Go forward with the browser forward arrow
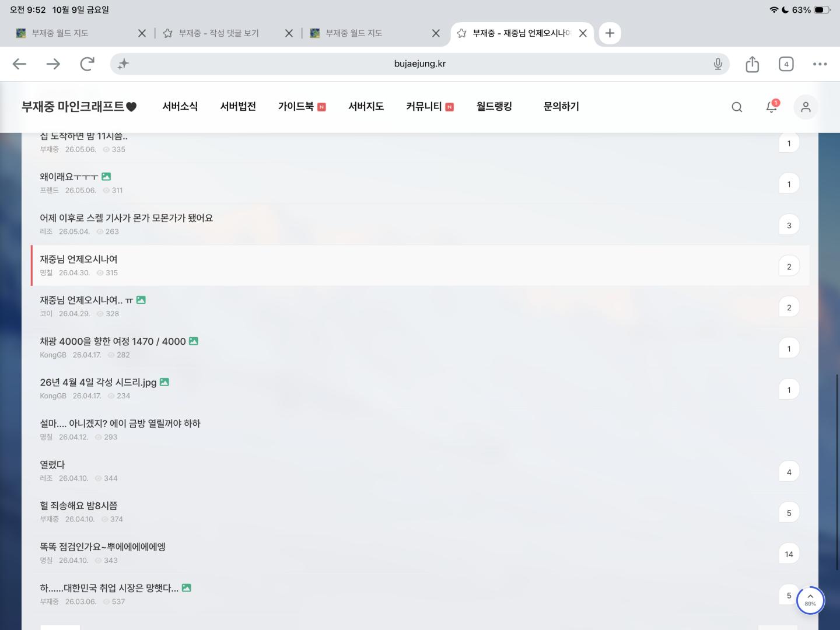 click(x=53, y=64)
